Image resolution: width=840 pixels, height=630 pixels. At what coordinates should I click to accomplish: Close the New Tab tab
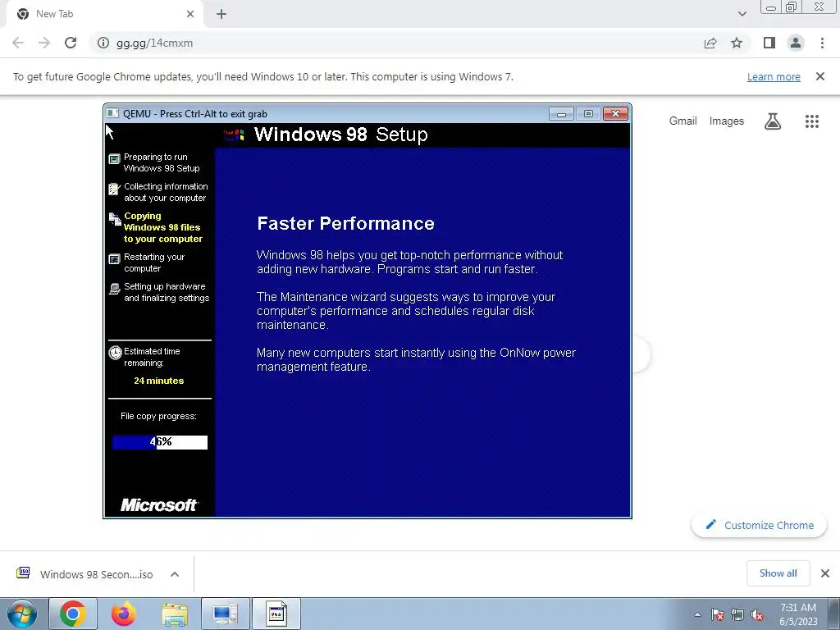pos(190,14)
